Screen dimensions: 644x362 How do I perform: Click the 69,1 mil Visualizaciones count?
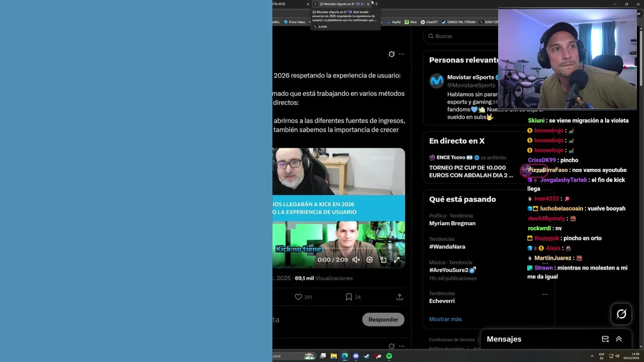point(324,279)
